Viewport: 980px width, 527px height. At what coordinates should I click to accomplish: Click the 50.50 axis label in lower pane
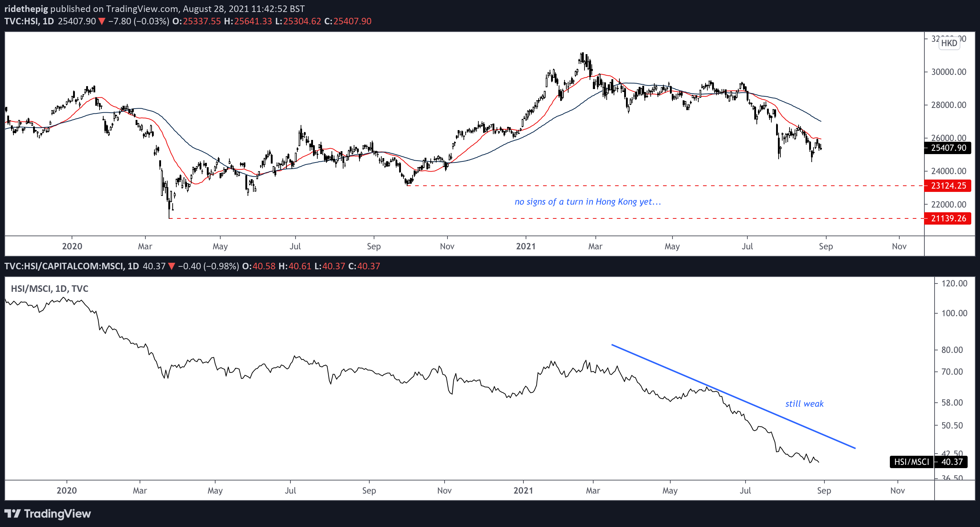click(952, 426)
